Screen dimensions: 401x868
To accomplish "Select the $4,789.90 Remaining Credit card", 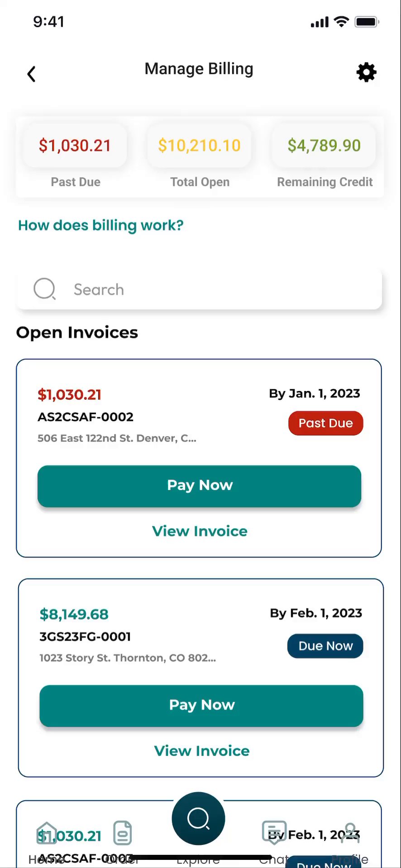I will pyautogui.click(x=324, y=146).
